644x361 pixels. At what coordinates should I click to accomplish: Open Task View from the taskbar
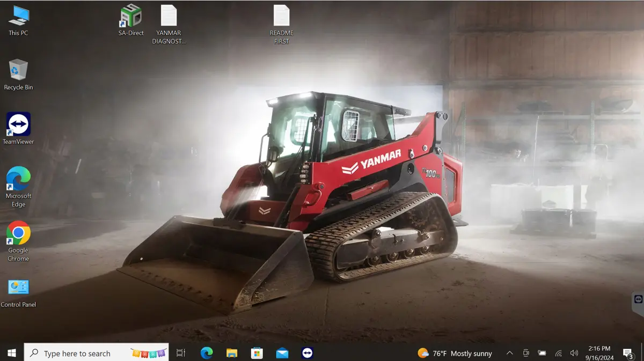181,353
